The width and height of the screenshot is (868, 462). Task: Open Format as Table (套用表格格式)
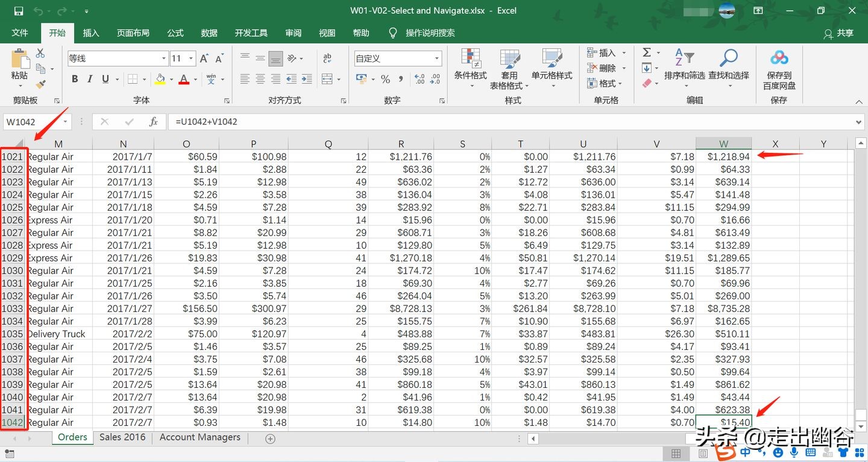coord(509,69)
